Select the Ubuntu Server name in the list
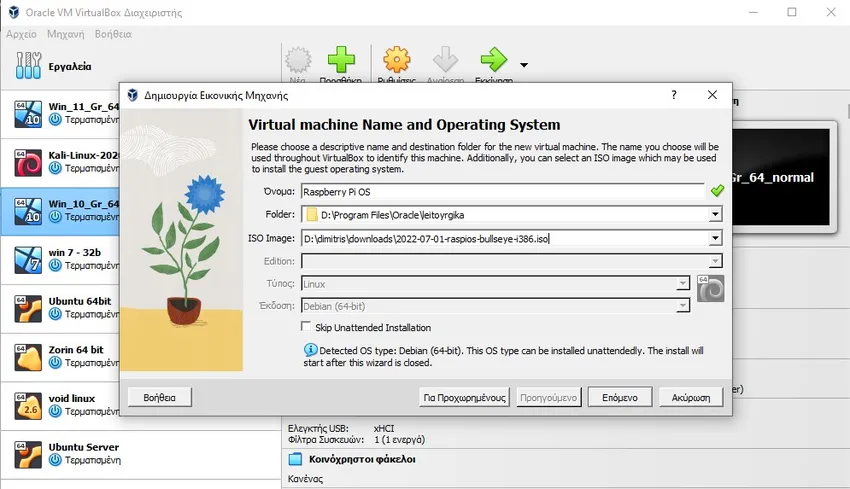The width and height of the screenshot is (850, 489). click(x=83, y=447)
